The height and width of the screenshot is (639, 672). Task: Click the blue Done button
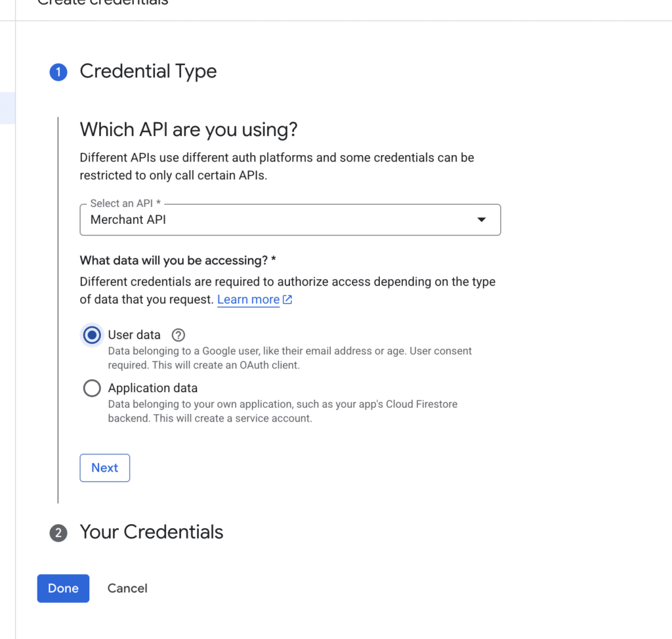63,588
